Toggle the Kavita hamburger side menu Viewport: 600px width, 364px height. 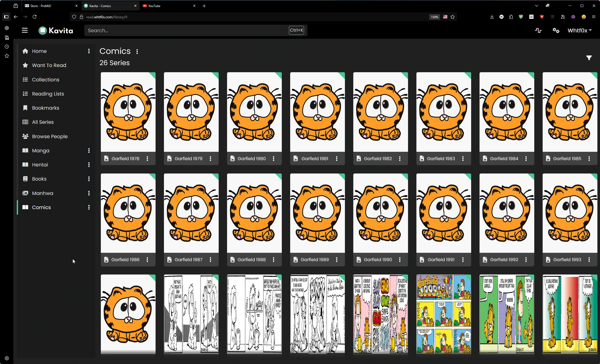point(25,30)
